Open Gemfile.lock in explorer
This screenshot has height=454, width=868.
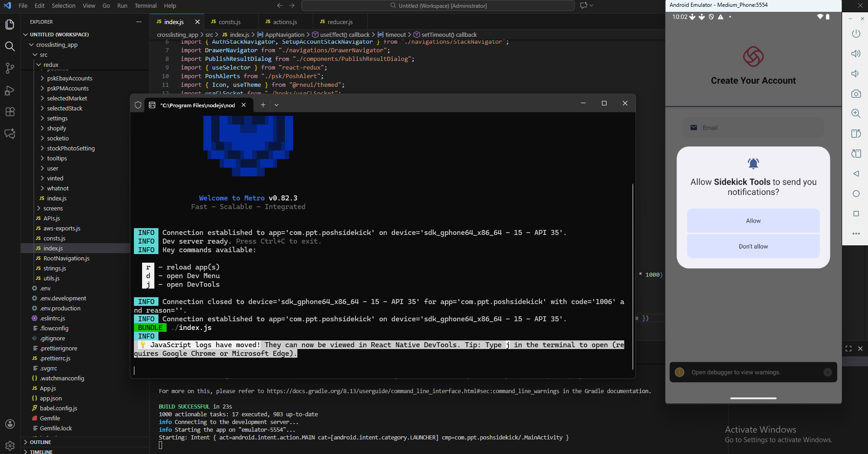point(55,428)
